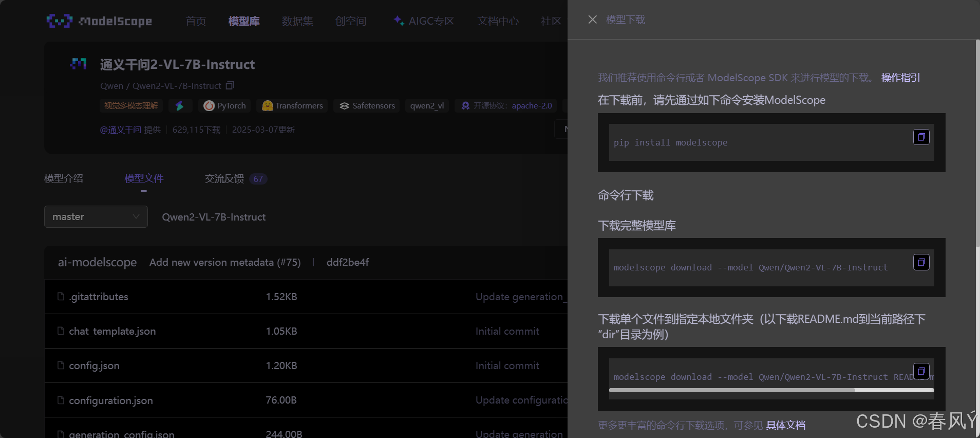
Task: Click the 76.00B size of configuration.json
Action: pyautogui.click(x=281, y=400)
